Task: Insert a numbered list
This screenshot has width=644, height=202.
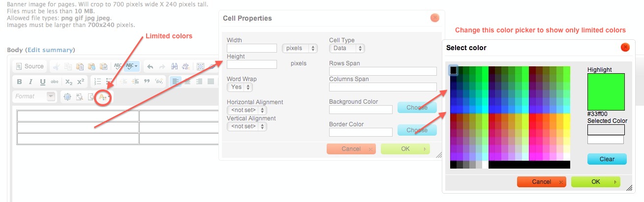Action: [97, 82]
